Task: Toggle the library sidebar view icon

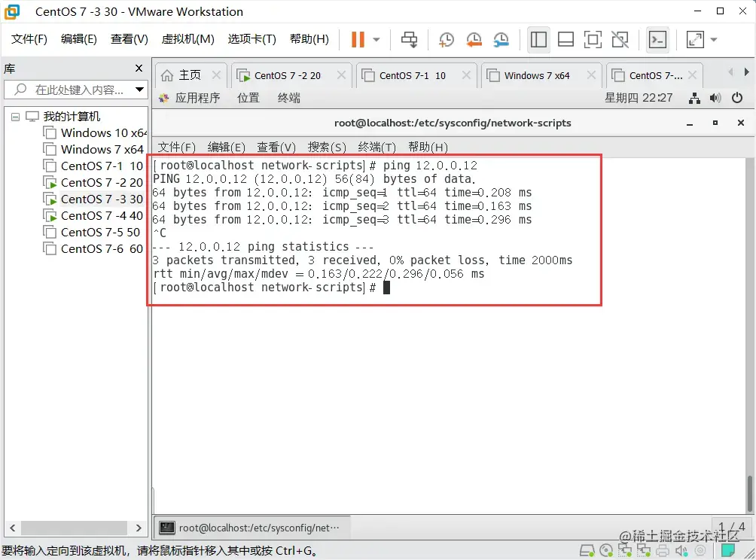Action: point(538,40)
